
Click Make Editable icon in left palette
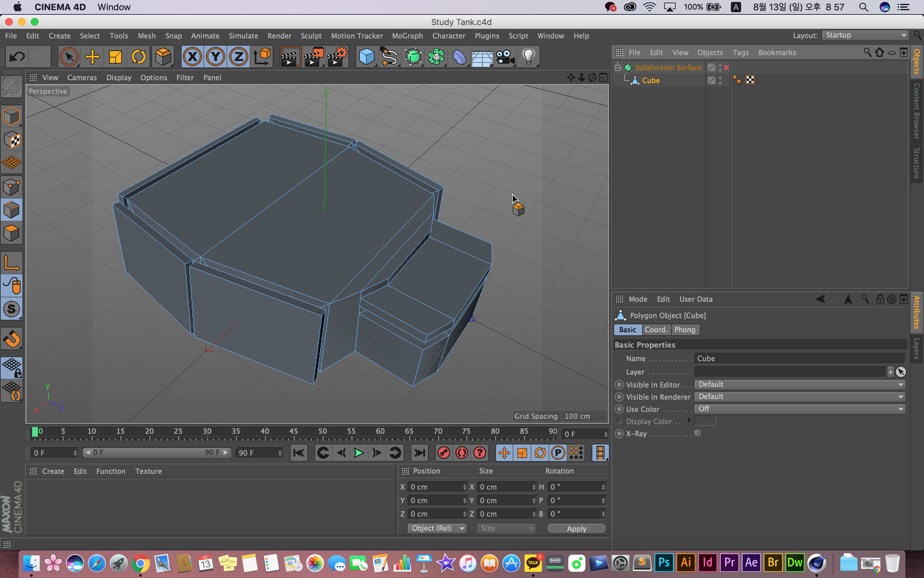click(x=12, y=87)
